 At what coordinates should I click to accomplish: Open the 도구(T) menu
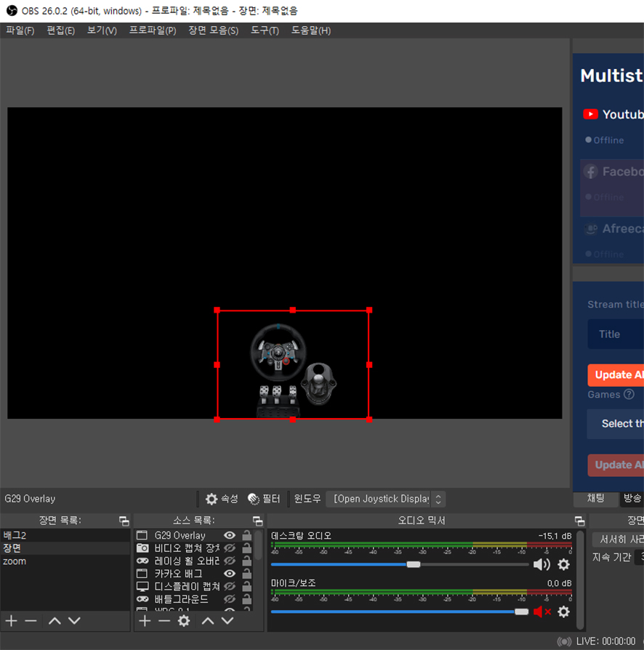(x=265, y=31)
